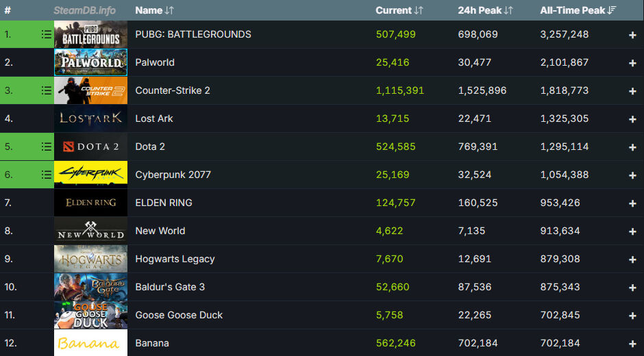Sort by 24h Peak column header
Image resolution: width=644 pixels, height=356 pixels.
tap(485, 10)
